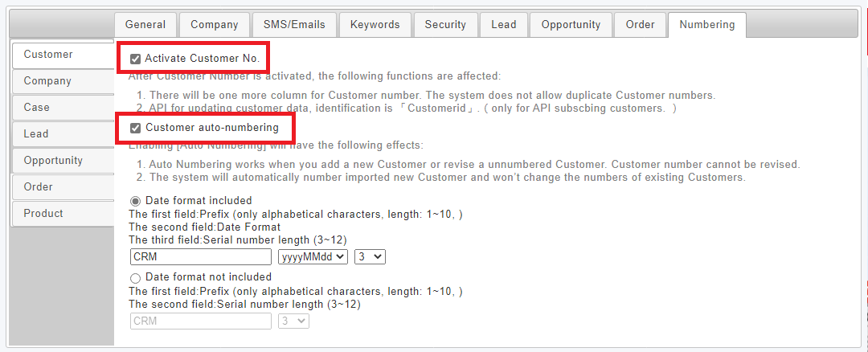Go to the Keywords tab
The image size is (868, 352).
(375, 25)
